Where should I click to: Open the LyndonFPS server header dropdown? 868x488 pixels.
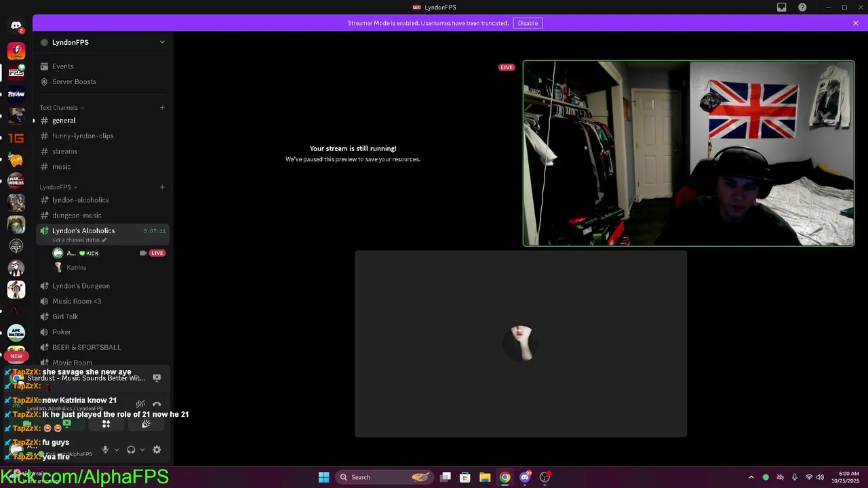click(102, 42)
